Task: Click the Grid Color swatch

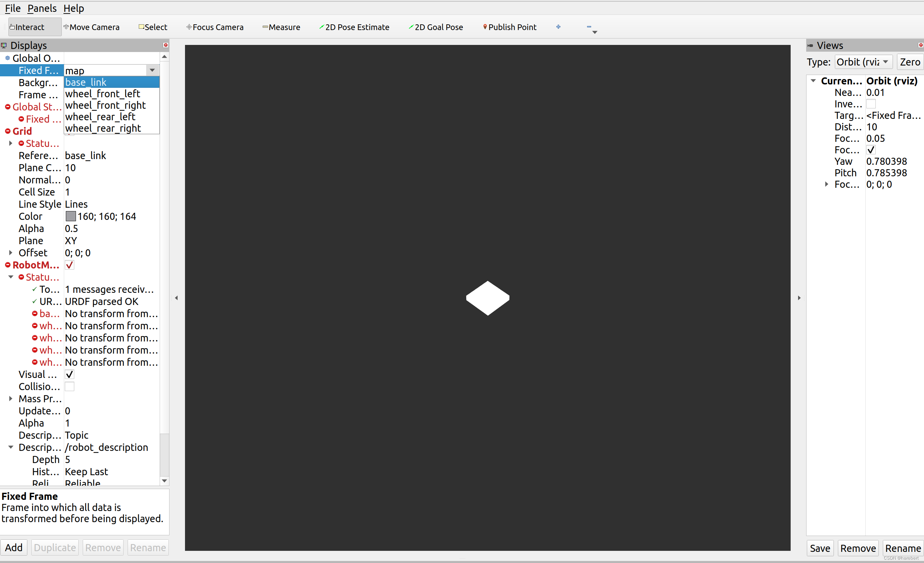Action: 71,216
